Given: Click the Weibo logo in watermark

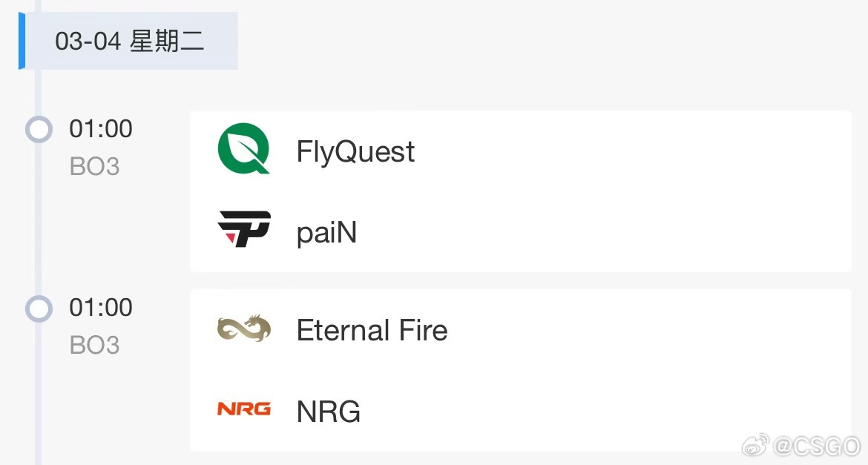Looking at the screenshot, I should 756,444.
